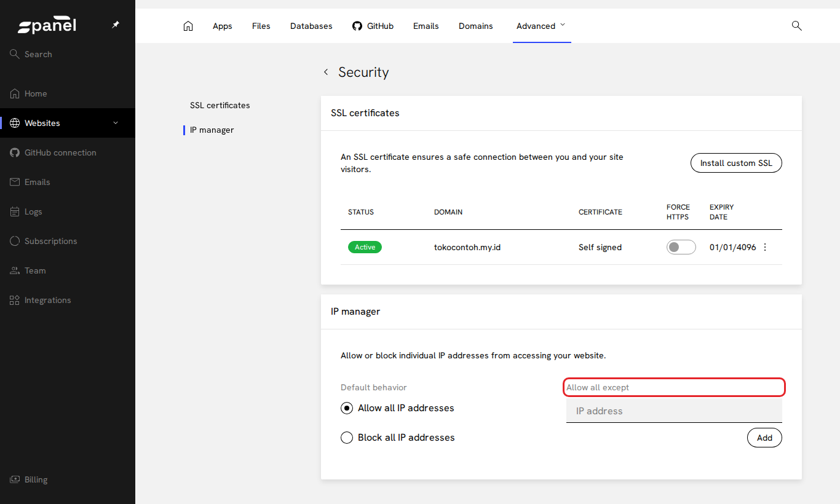Open the home icon in top navigation
The height and width of the screenshot is (504, 840).
188,26
